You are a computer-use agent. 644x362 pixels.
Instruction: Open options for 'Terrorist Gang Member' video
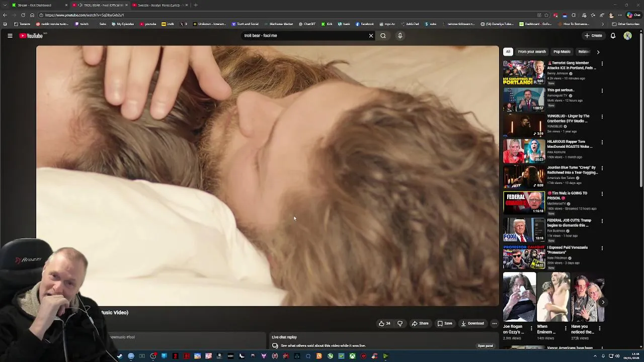pyautogui.click(x=602, y=64)
